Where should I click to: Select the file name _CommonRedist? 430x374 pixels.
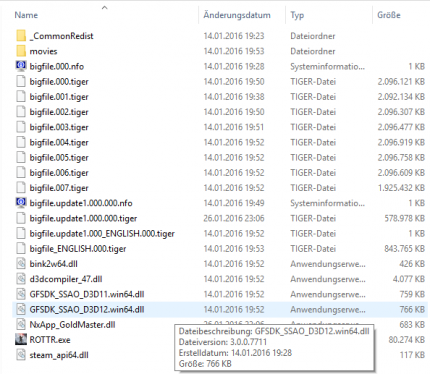[x=61, y=36]
